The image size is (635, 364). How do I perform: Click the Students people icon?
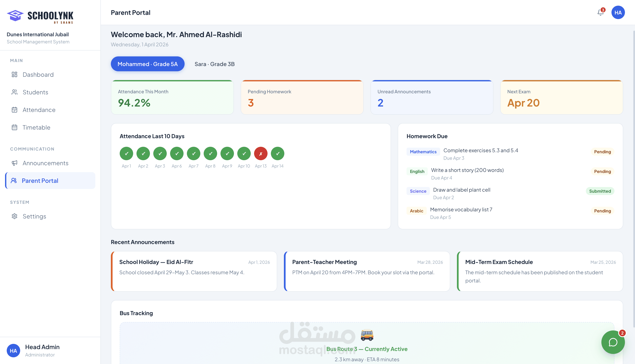tap(14, 92)
